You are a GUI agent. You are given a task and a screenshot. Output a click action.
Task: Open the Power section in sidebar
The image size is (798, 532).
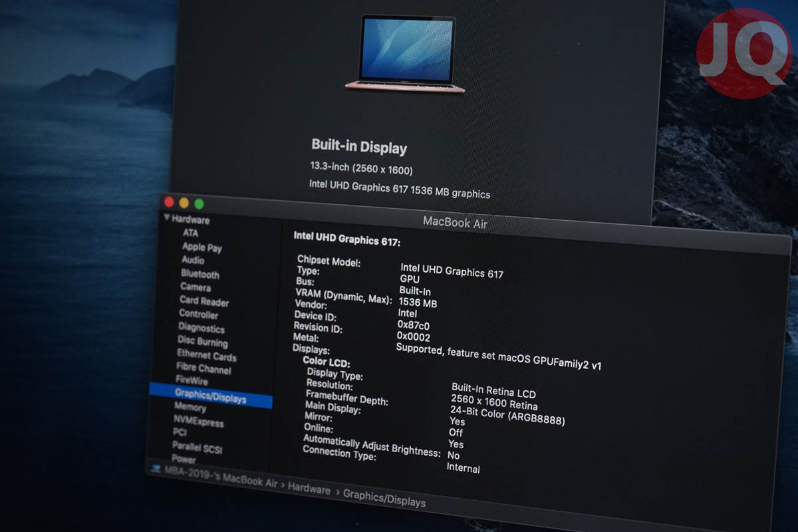point(184,459)
